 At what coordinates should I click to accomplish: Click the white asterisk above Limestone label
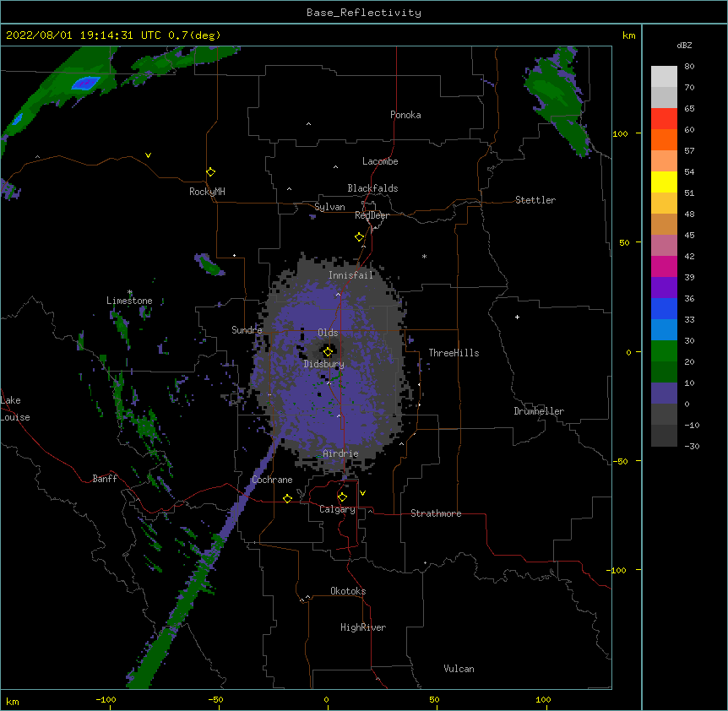130,292
